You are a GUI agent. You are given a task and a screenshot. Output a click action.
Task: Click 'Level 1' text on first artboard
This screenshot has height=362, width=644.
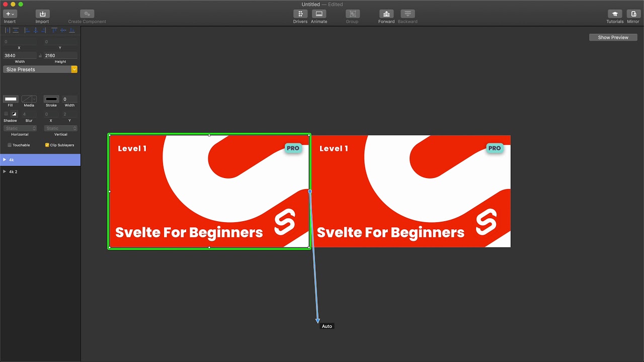click(x=132, y=148)
